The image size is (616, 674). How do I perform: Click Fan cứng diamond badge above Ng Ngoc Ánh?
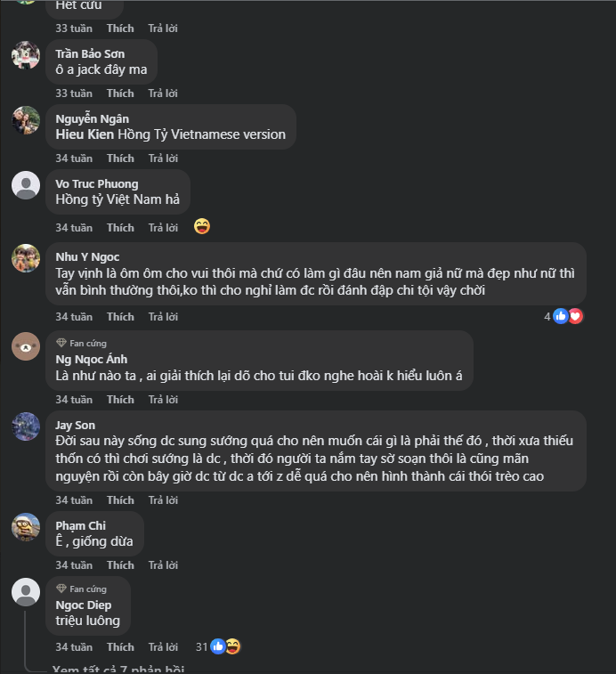coord(61,343)
